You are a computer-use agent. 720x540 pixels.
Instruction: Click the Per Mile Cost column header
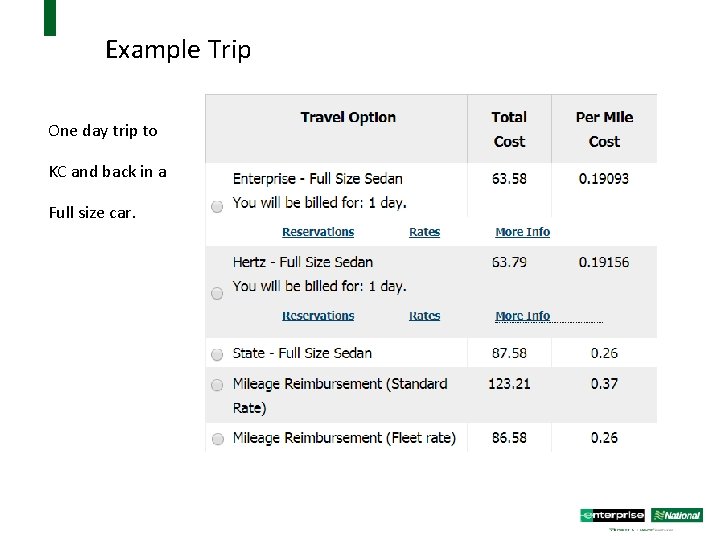pyautogui.click(x=604, y=129)
